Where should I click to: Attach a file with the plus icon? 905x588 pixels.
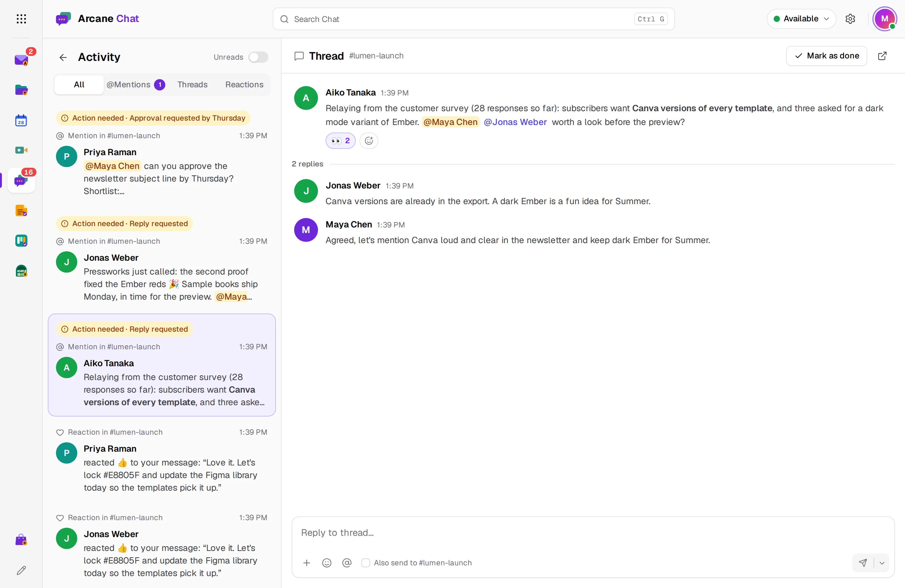tap(306, 563)
